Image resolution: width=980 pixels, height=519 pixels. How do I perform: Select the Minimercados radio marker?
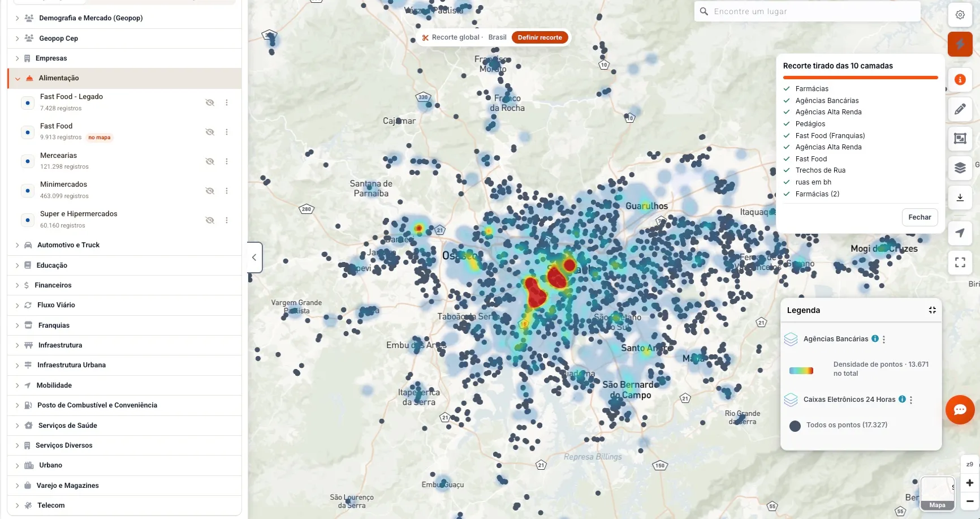coord(27,191)
